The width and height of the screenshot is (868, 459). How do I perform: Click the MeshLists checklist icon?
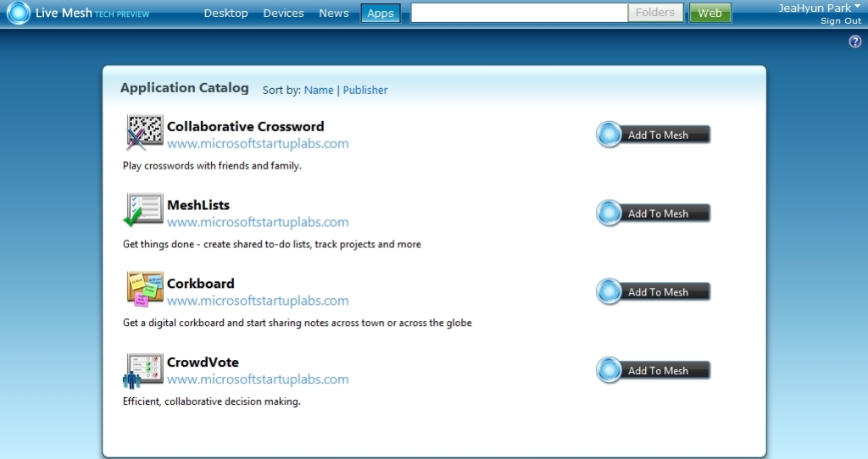[x=143, y=210]
